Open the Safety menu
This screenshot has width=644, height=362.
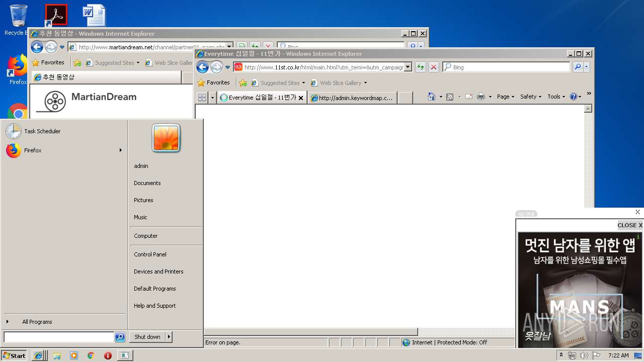tap(530, 97)
